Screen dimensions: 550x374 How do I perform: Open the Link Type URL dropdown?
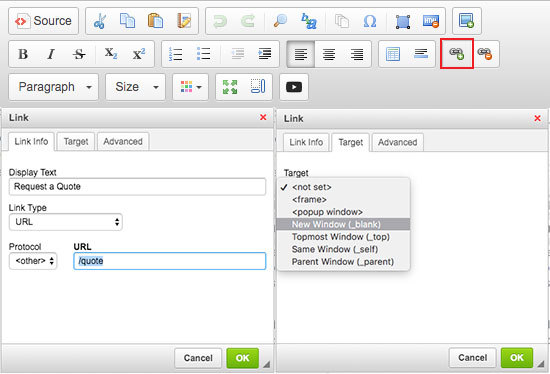(x=66, y=222)
